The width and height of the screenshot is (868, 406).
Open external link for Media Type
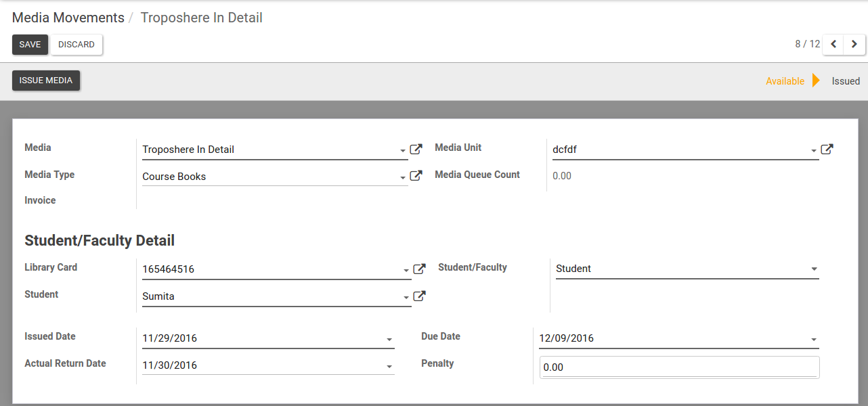416,176
